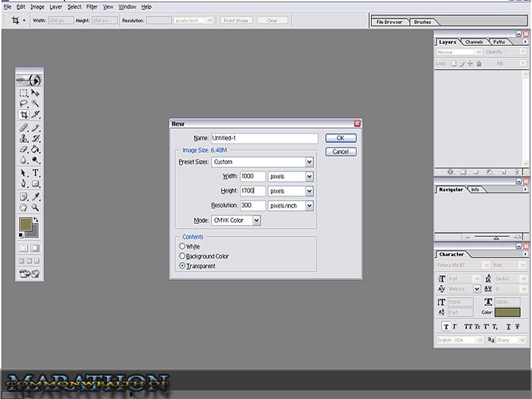Image resolution: width=532 pixels, height=399 pixels.
Task: Click the Name text field
Action: click(x=265, y=138)
